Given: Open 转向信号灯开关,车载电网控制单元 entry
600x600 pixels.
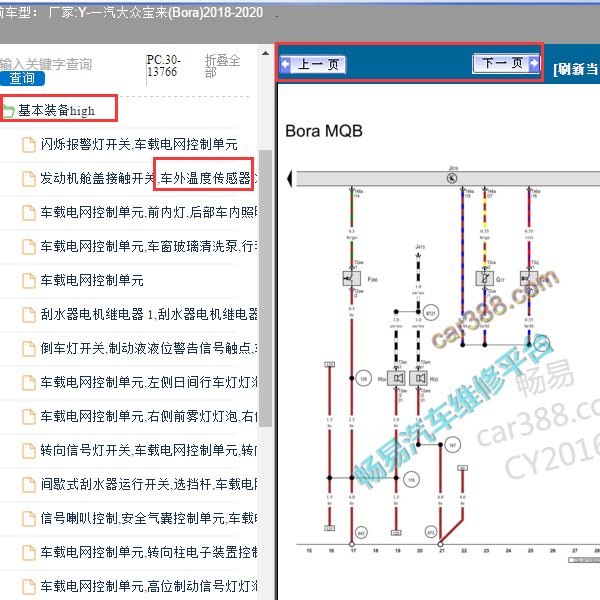Looking at the screenshot, I should [148, 451].
